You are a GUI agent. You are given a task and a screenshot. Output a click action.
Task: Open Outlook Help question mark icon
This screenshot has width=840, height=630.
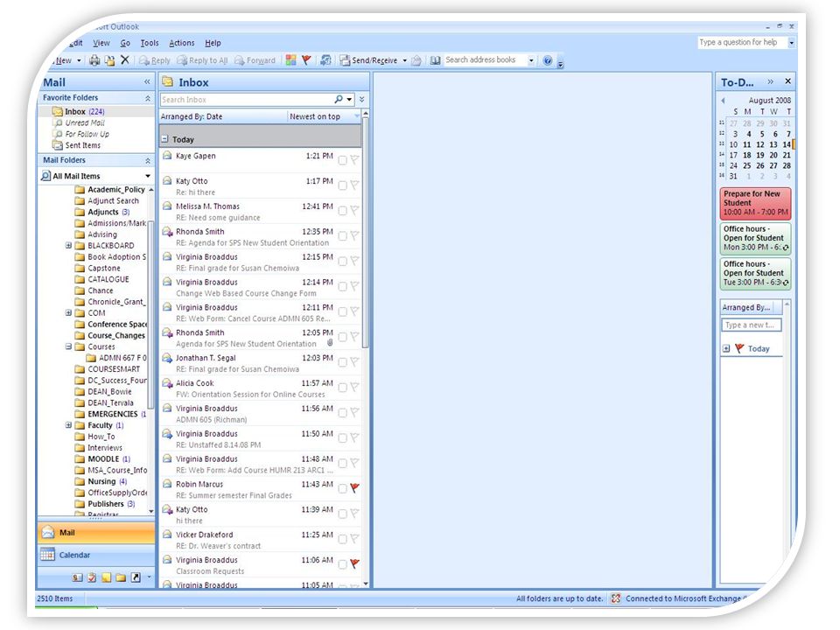(548, 60)
